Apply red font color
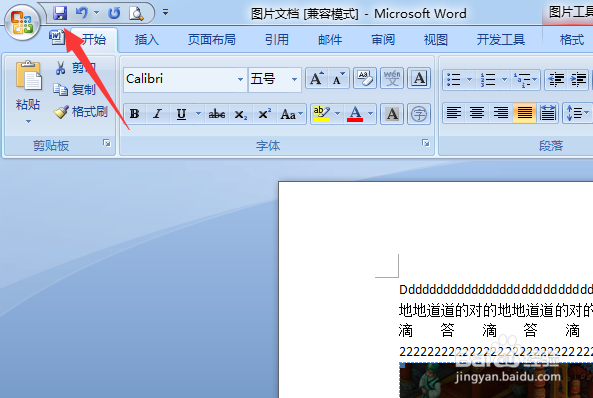This screenshot has width=593, height=398. pyautogui.click(x=355, y=113)
